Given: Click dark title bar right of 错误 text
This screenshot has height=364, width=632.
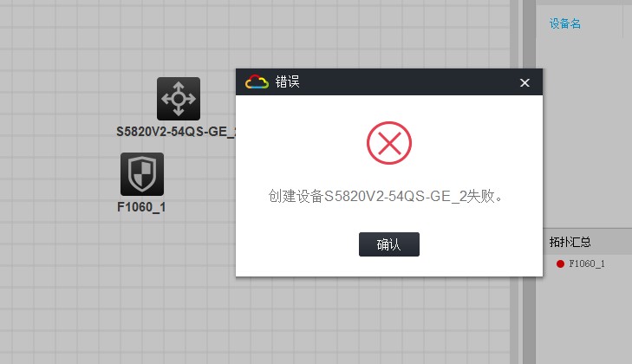Looking at the screenshot, I should [407, 81].
